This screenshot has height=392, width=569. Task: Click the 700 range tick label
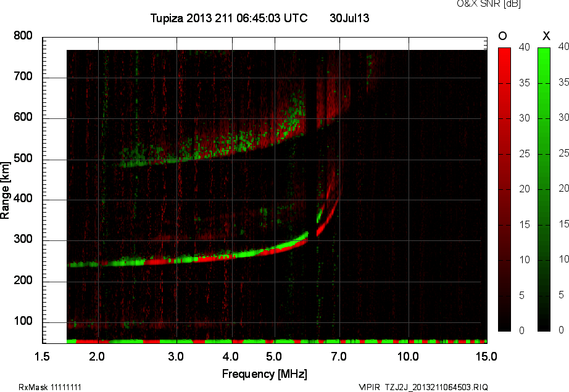click(x=23, y=76)
